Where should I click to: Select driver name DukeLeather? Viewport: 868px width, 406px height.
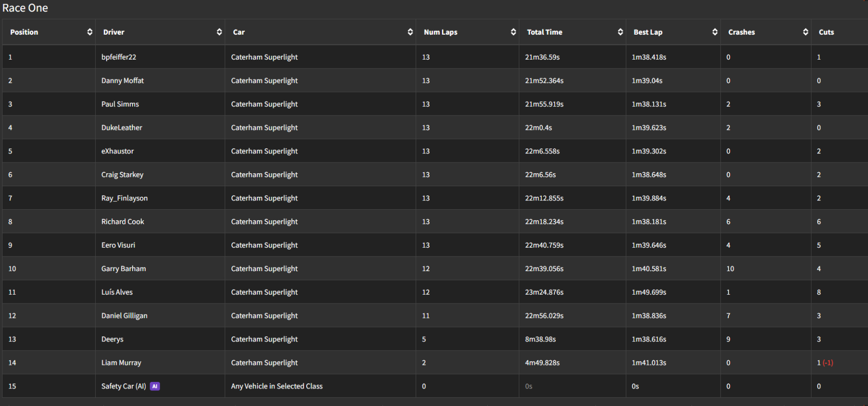click(x=121, y=127)
